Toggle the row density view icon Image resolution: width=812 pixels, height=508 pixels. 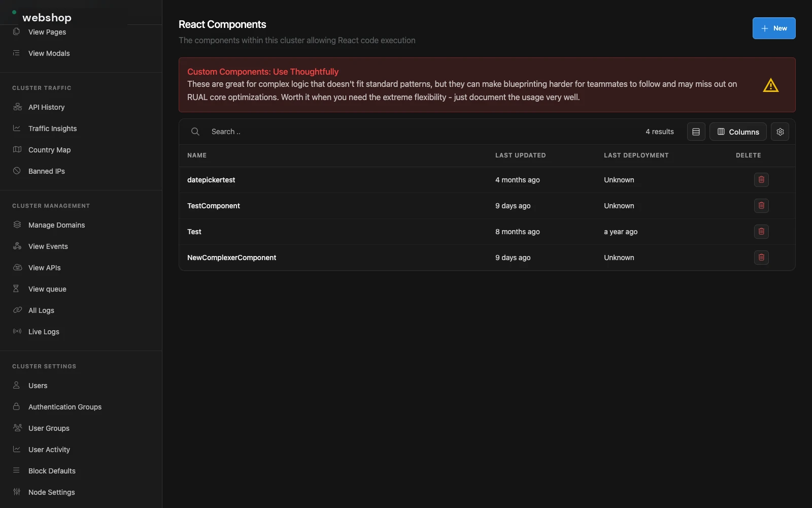(x=696, y=132)
